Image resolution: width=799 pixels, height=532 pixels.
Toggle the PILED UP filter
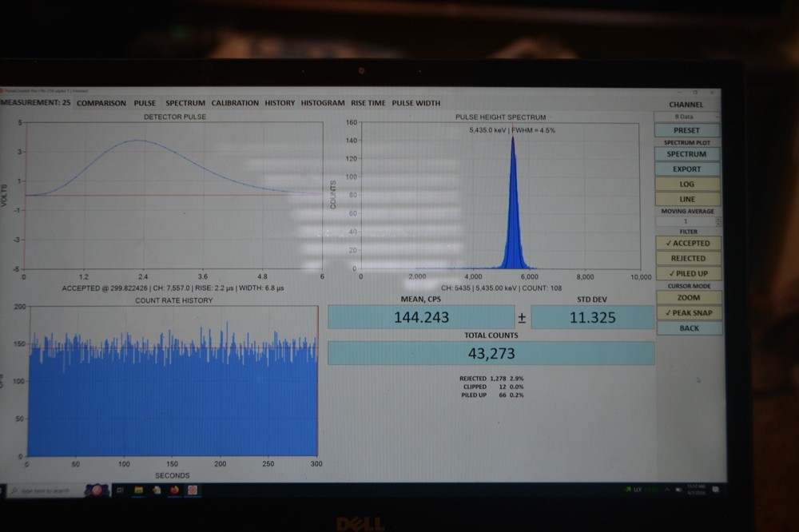(689, 274)
